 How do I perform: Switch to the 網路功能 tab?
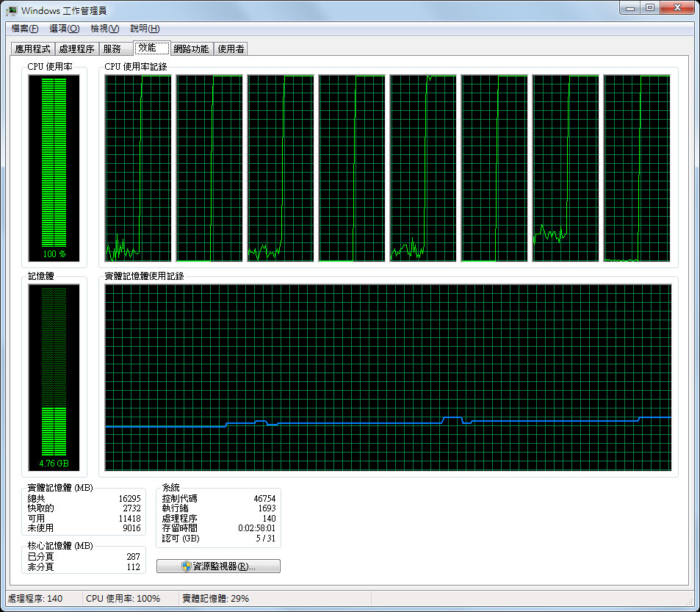[x=192, y=48]
